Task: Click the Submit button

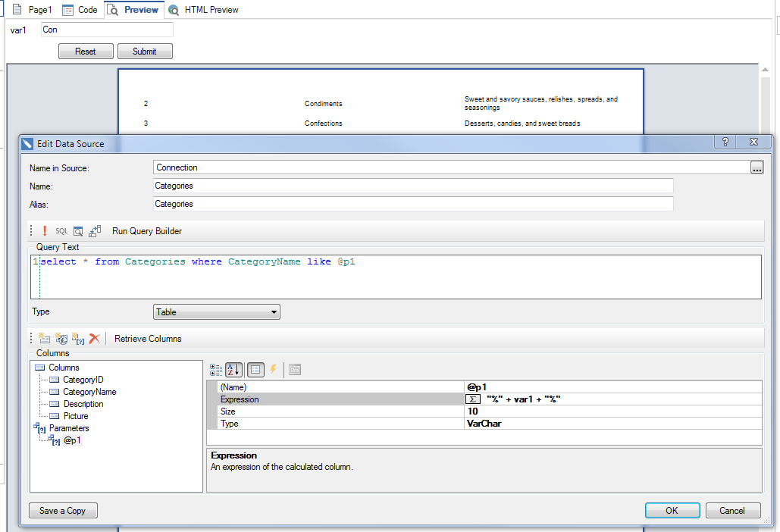Action: 145,52
